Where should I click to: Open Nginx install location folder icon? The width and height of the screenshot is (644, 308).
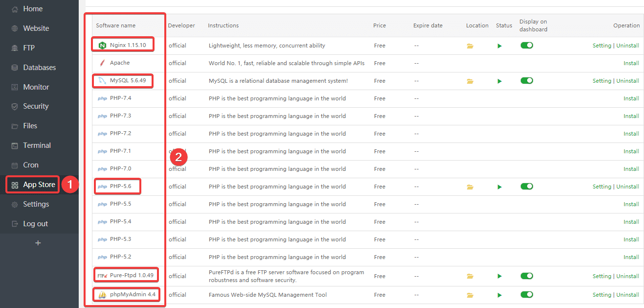pos(470,46)
